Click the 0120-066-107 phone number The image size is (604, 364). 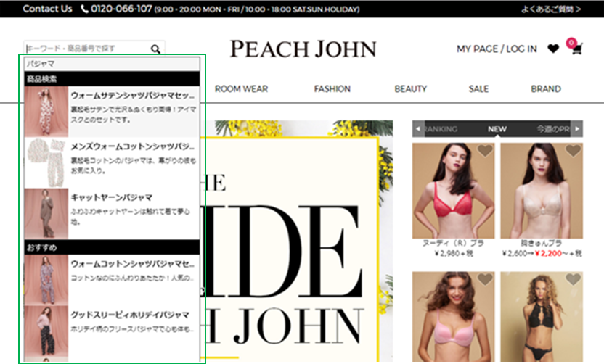pos(121,9)
